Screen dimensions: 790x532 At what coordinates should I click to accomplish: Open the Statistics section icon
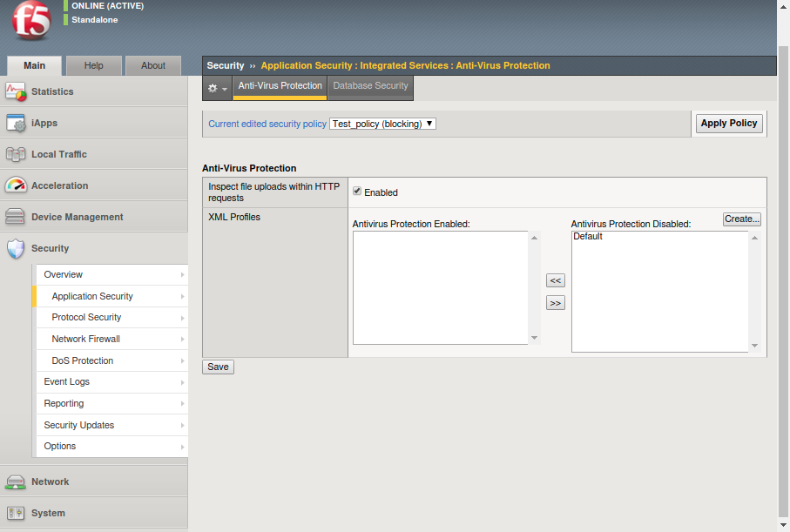pyautogui.click(x=16, y=91)
